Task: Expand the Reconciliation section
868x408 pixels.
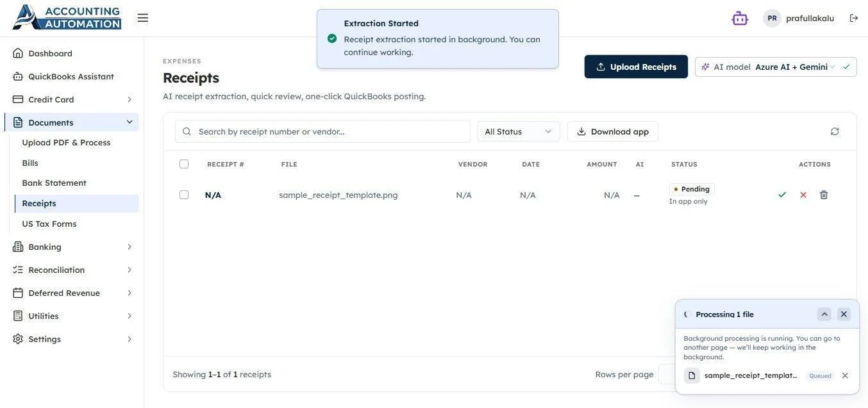Action: [x=72, y=270]
